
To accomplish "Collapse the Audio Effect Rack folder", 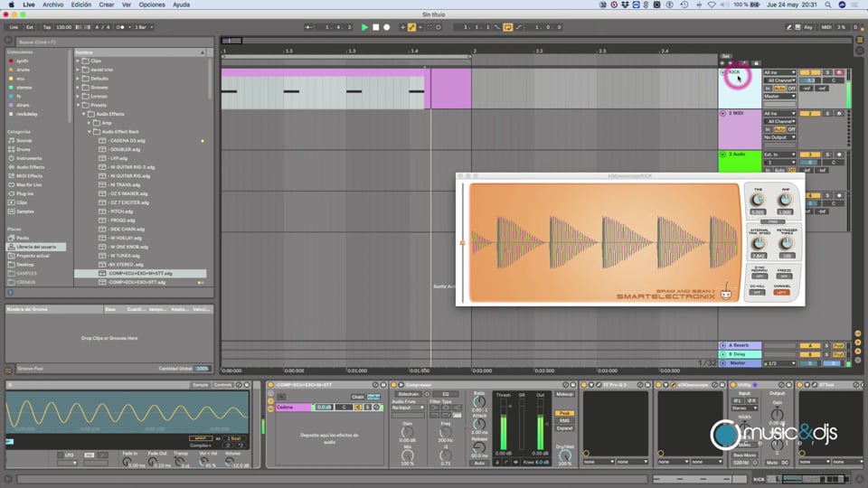I will pyautogui.click(x=90, y=132).
